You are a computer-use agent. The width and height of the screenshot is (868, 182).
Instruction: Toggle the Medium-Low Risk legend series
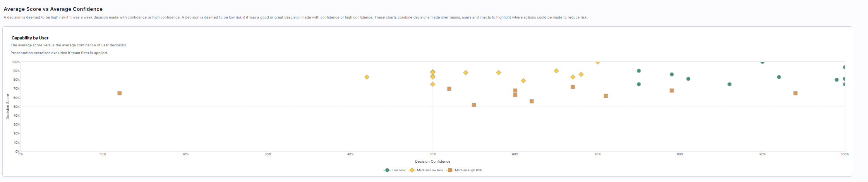coord(426,170)
